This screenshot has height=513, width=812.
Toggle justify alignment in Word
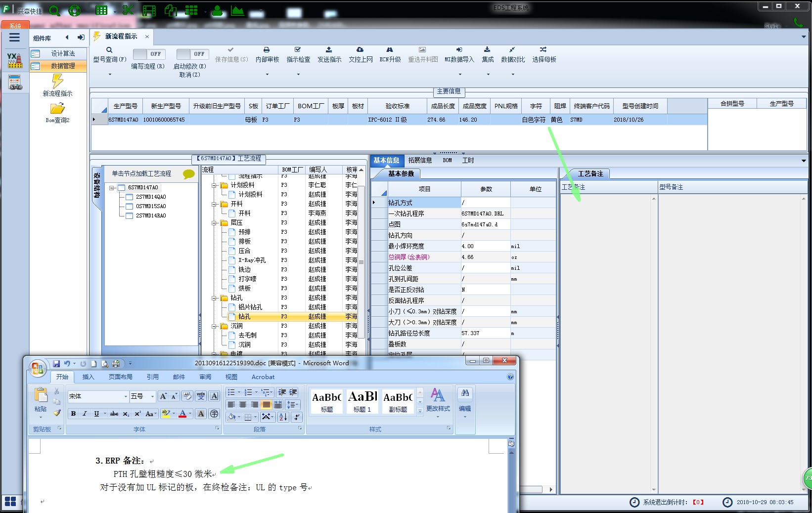pyautogui.click(x=266, y=404)
